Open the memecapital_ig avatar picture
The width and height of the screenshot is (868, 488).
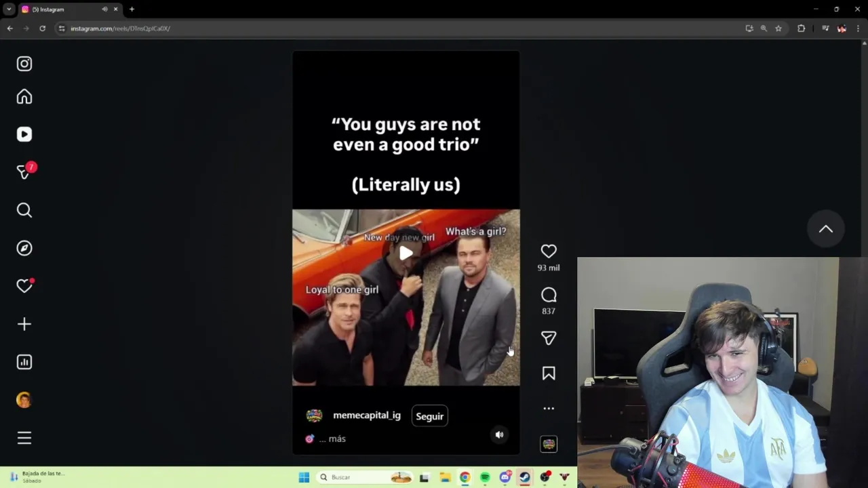point(314,415)
